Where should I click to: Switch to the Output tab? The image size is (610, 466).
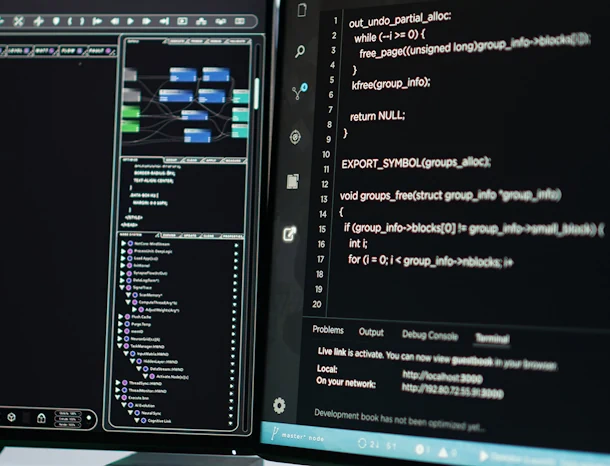click(x=371, y=332)
